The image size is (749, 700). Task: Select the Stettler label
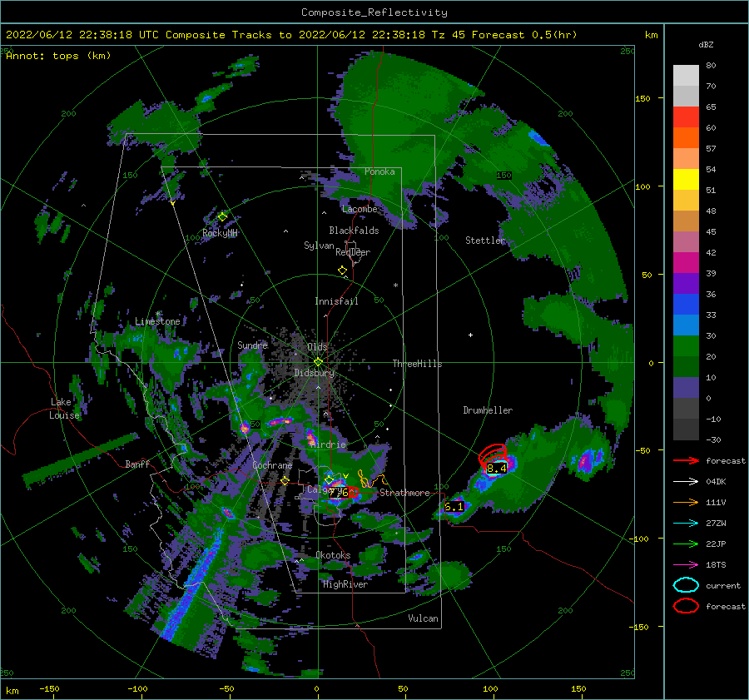tap(485, 241)
